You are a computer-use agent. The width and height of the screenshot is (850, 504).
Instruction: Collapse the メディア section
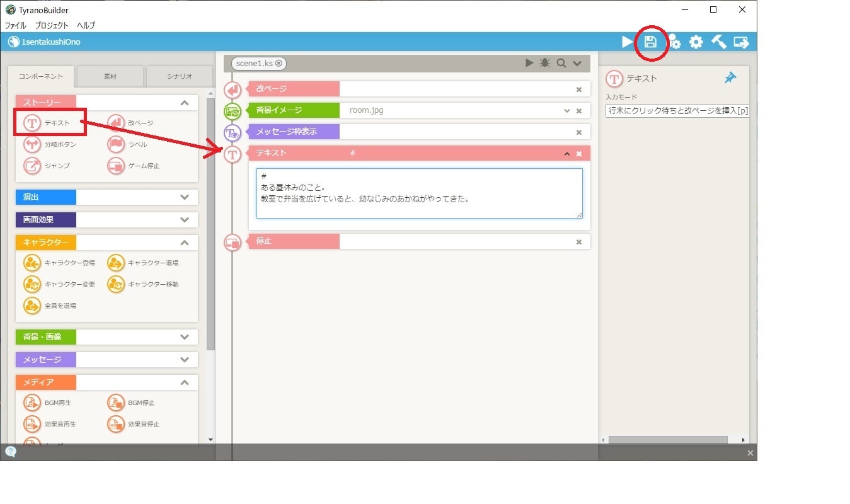coord(184,382)
